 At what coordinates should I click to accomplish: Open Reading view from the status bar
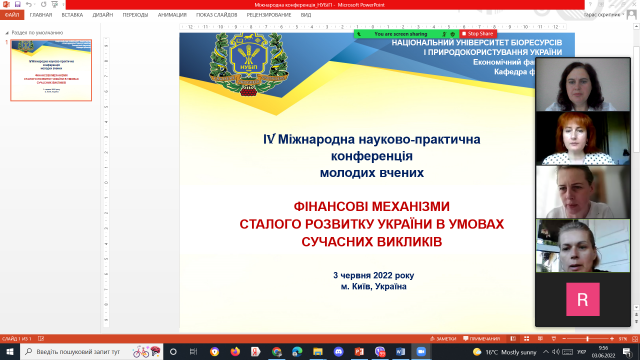tap(540, 339)
